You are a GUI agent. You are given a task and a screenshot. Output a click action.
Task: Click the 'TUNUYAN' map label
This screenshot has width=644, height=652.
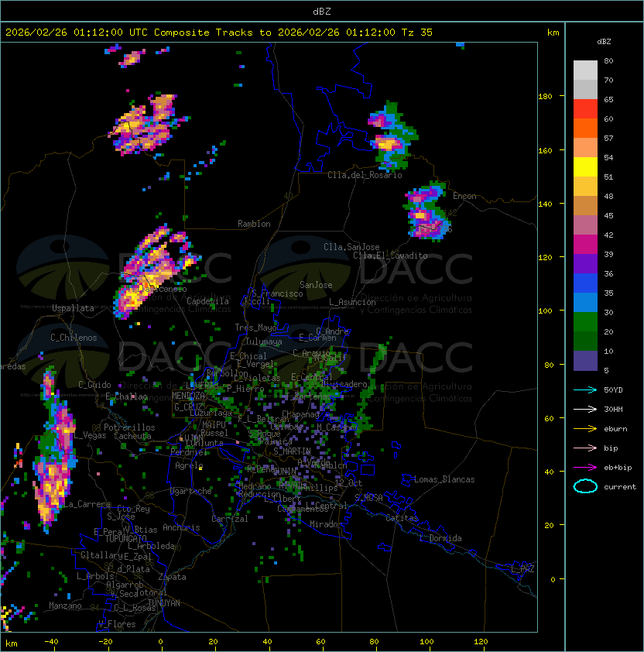coord(164,603)
